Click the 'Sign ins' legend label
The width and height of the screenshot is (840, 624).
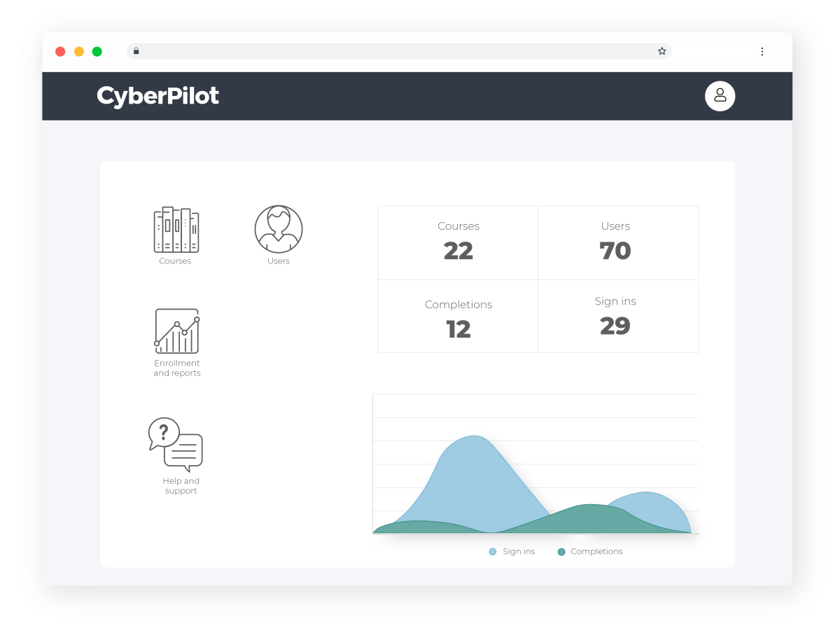(519, 552)
